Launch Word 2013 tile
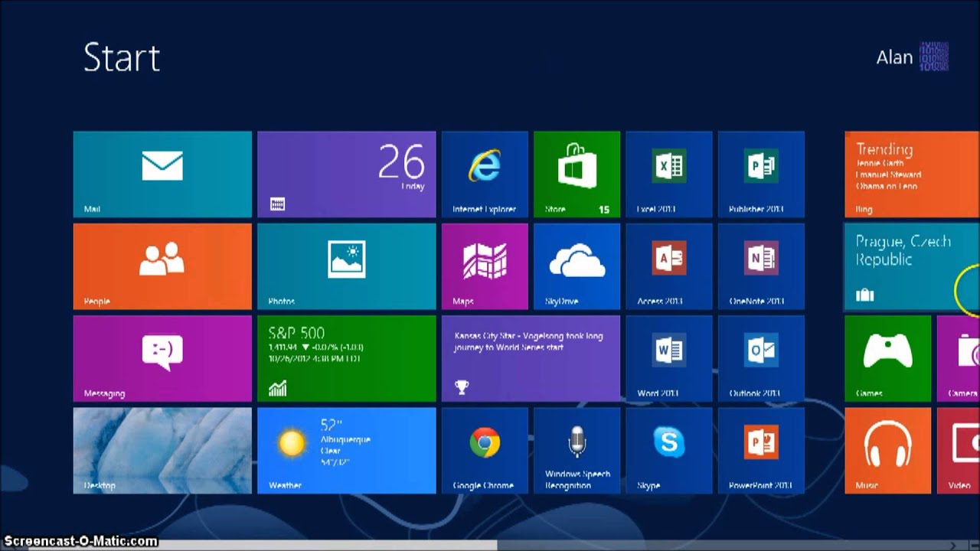Image resolution: width=980 pixels, height=551 pixels. click(669, 359)
